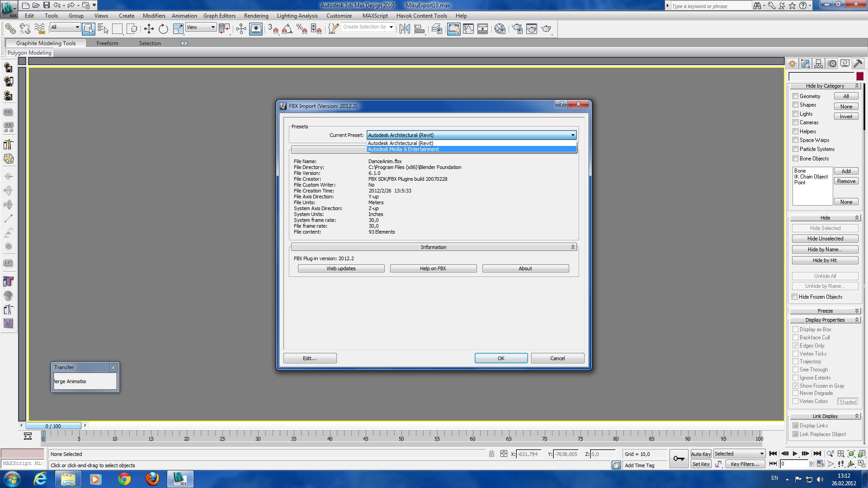
Task: Choose Autodesk Media & Entertainment preset
Action: (x=472, y=149)
